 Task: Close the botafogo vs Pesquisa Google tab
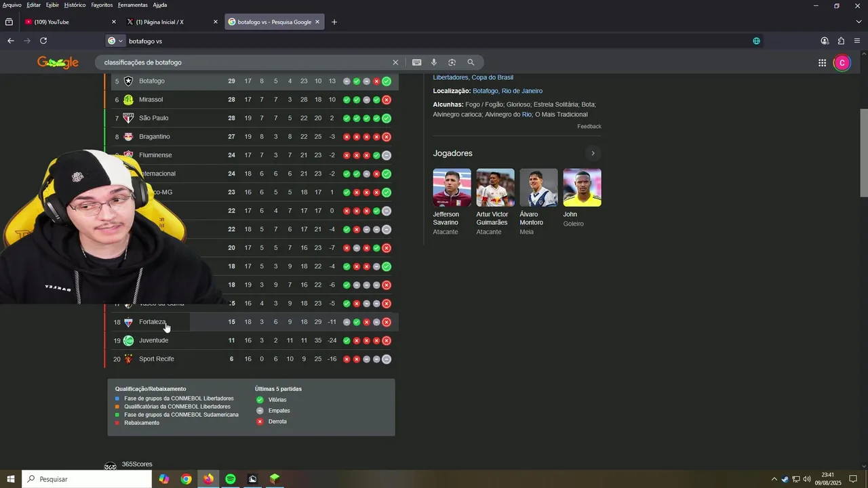317,22
